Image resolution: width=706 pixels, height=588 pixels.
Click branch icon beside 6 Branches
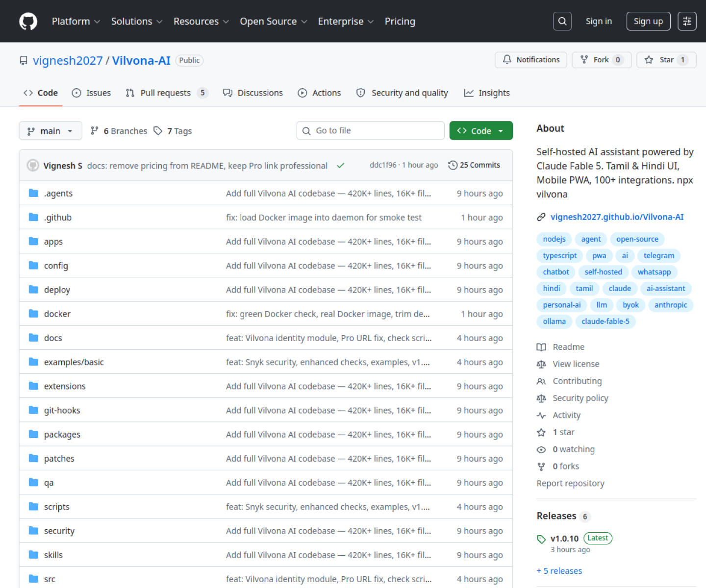click(x=95, y=130)
